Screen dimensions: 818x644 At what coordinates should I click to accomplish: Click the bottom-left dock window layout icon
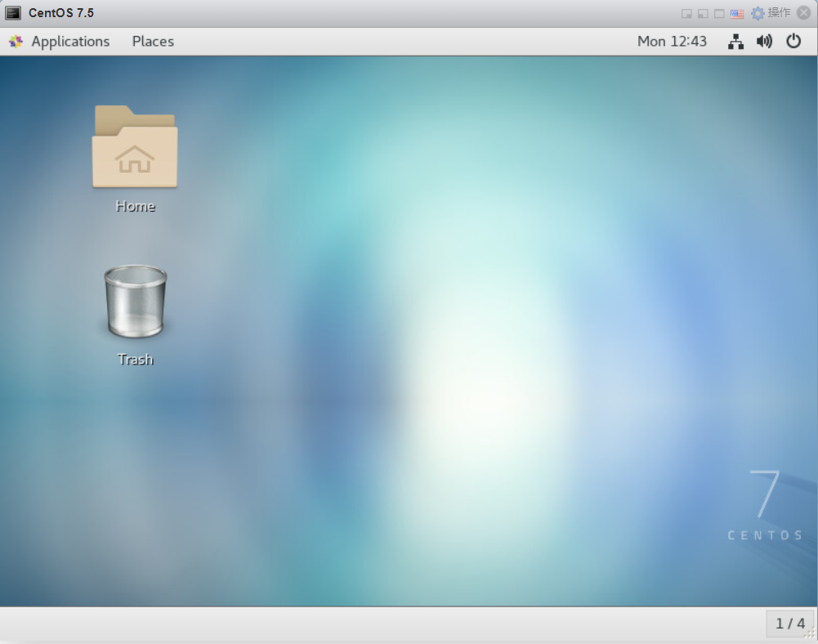703,14
